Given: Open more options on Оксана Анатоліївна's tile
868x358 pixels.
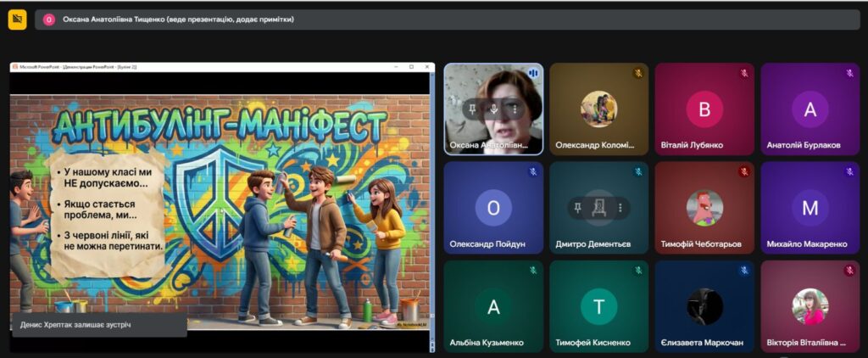Looking at the screenshot, I should point(515,109).
